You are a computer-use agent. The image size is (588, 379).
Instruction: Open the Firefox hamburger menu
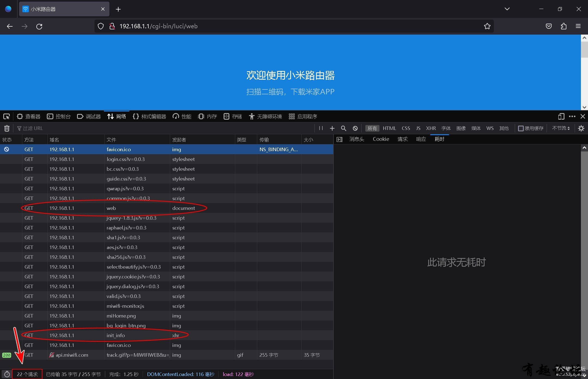[x=578, y=26]
